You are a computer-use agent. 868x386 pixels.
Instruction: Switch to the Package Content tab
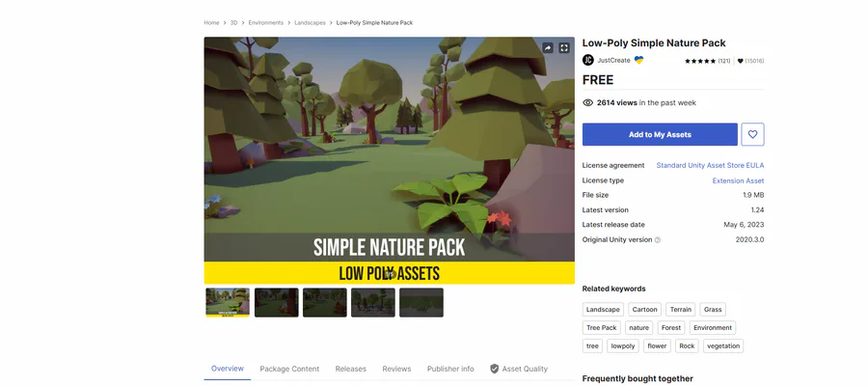(x=289, y=369)
